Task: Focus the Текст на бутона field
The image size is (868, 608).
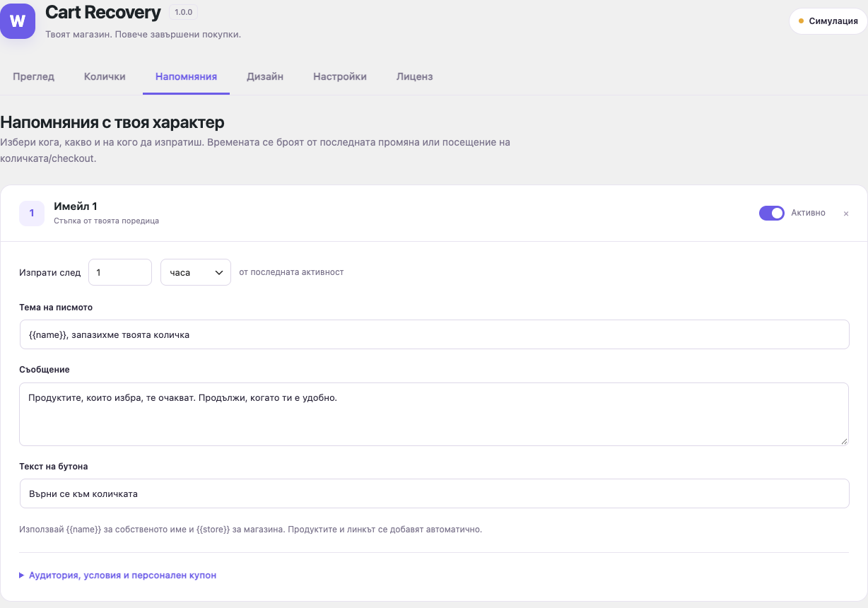Action: coord(434,493)
